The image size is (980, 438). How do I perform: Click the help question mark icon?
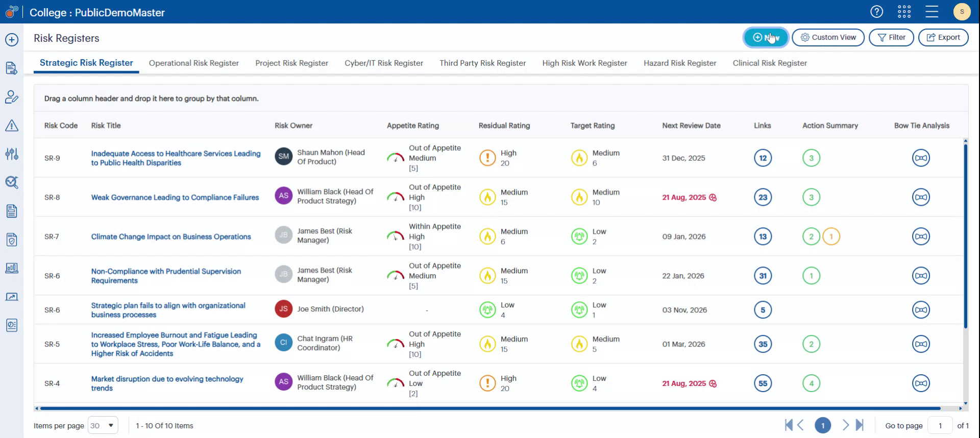tap(876, 12)
